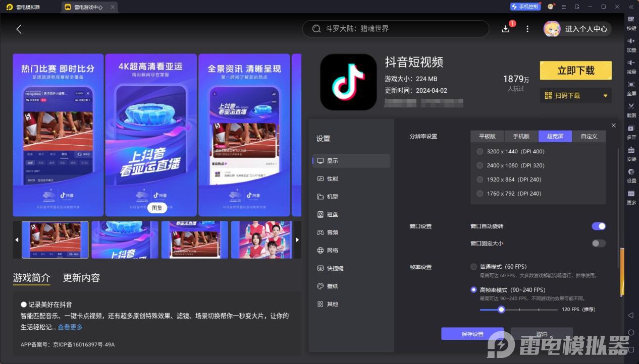Screen dimensions: 639x364
Task: Click the 手机控制 phone control button
Action: [x=525, y=7]
